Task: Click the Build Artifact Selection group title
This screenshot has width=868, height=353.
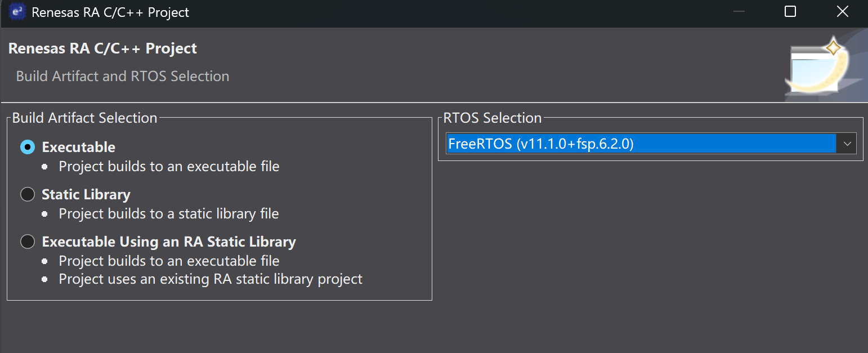Action: 84,118
